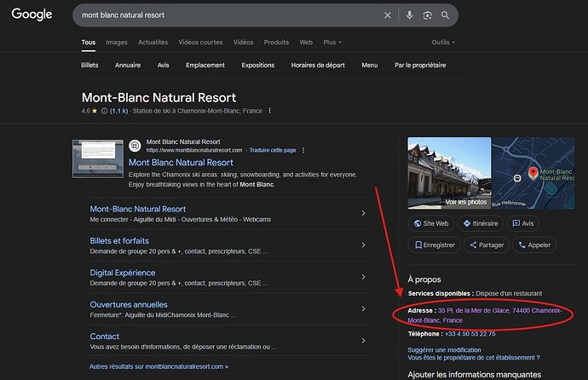
Task: Expand chevron for Ouvertures annuelles
Action: [363, 308]
